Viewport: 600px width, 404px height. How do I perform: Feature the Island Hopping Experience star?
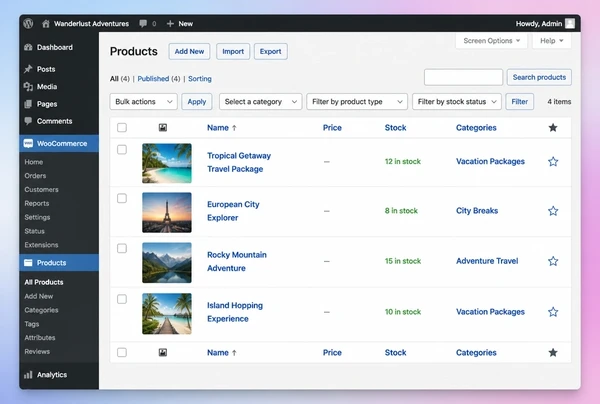coord(553,312)
